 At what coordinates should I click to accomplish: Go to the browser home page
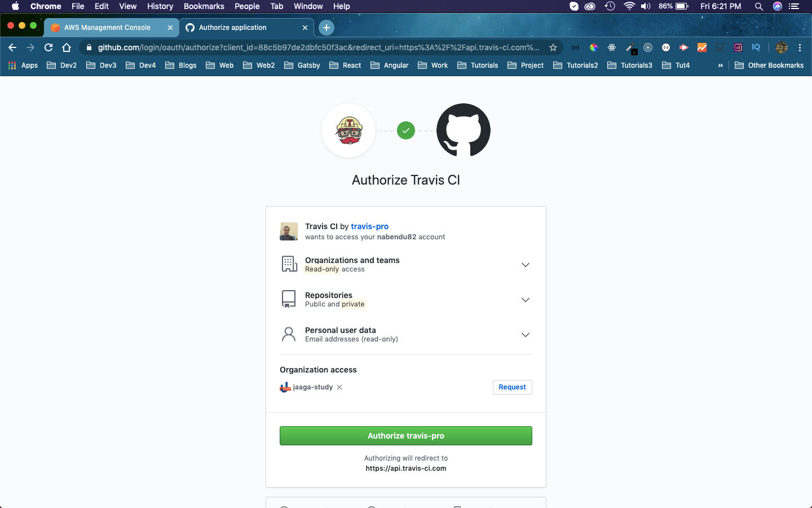[67, 47]
